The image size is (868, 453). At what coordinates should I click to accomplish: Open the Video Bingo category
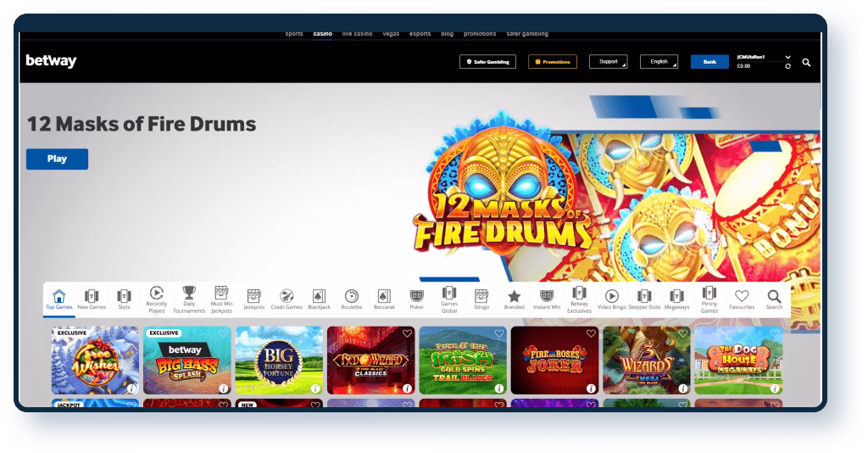[612, 299]
